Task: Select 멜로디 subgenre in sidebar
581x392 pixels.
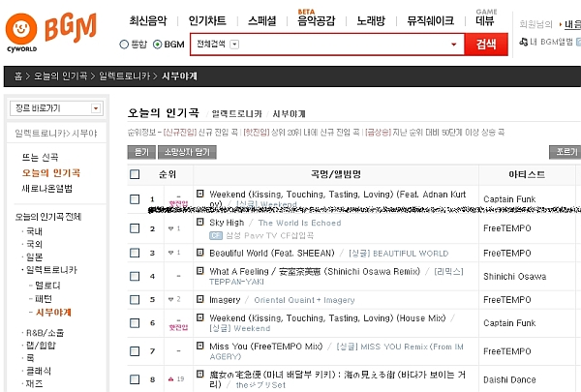Action: tap(47, 286)
